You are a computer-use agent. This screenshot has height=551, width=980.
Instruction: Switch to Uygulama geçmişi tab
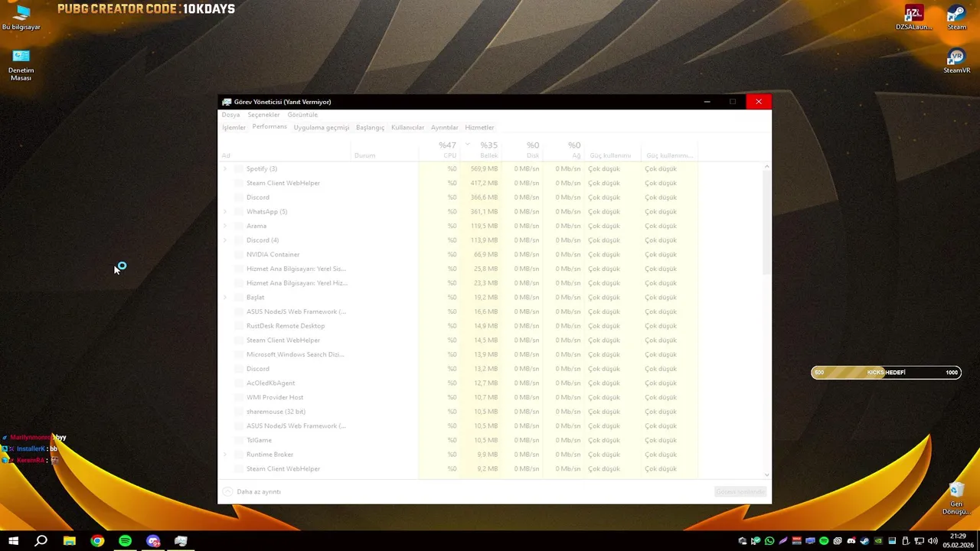pos(321,128)
